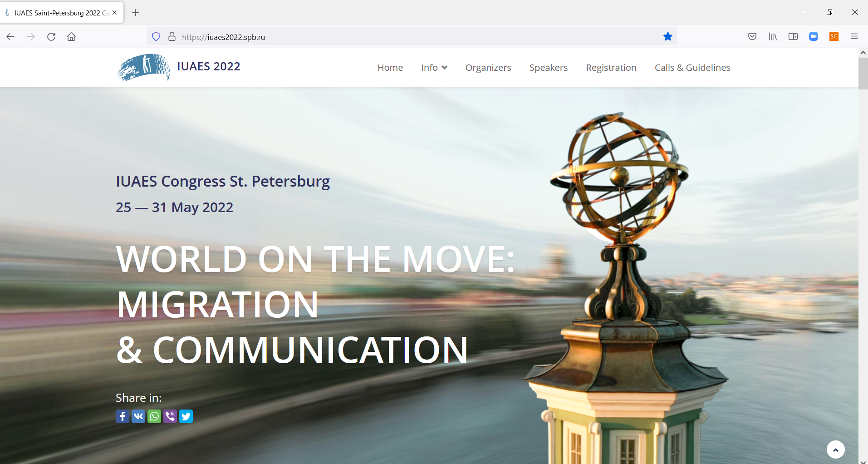868x464 pixels.
Task: Open the Firefox hamburger menu
Action: click(x=854, y=37)
